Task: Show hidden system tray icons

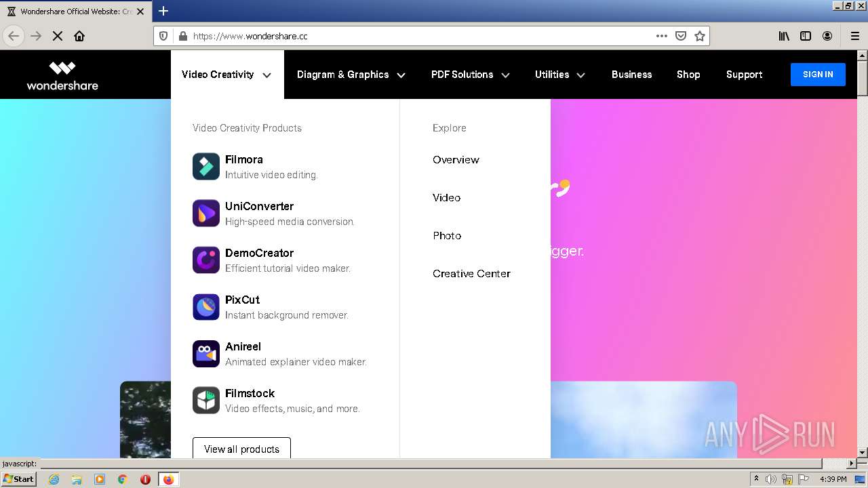Action: [756, 479]
